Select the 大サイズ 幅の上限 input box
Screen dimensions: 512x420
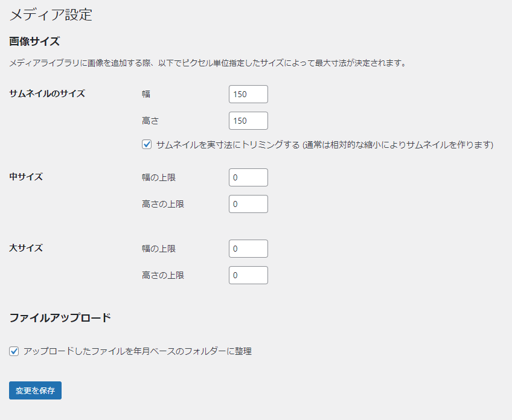click(248, 249)
